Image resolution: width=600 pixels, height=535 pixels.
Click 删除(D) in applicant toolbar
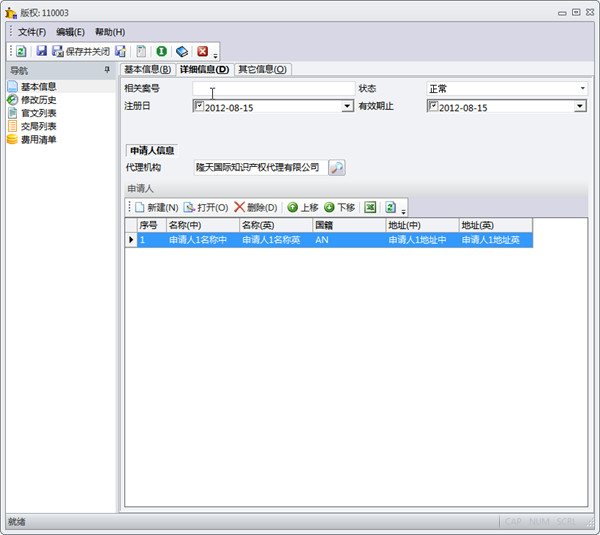point(256,207)
